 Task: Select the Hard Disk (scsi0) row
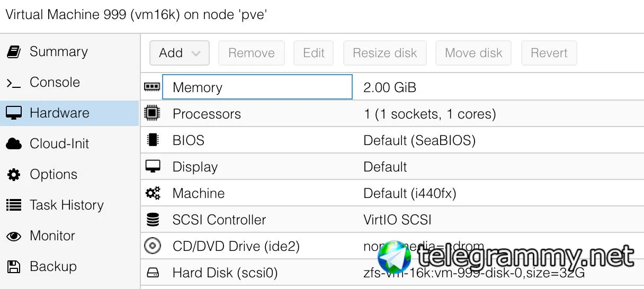pos(225,273)
